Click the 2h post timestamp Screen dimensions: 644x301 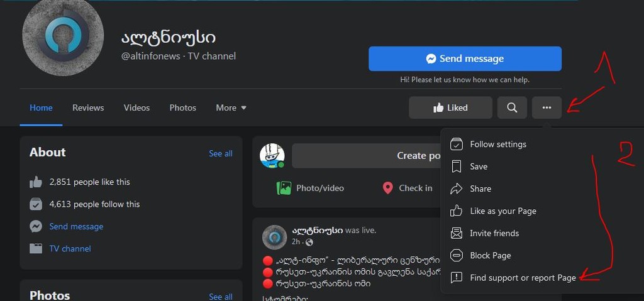pos(296,242)
